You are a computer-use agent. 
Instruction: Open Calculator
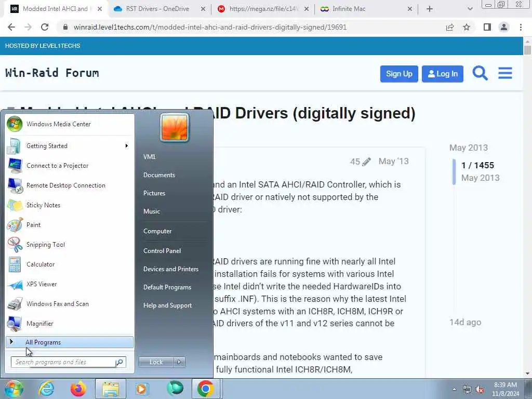pos(70,264)
